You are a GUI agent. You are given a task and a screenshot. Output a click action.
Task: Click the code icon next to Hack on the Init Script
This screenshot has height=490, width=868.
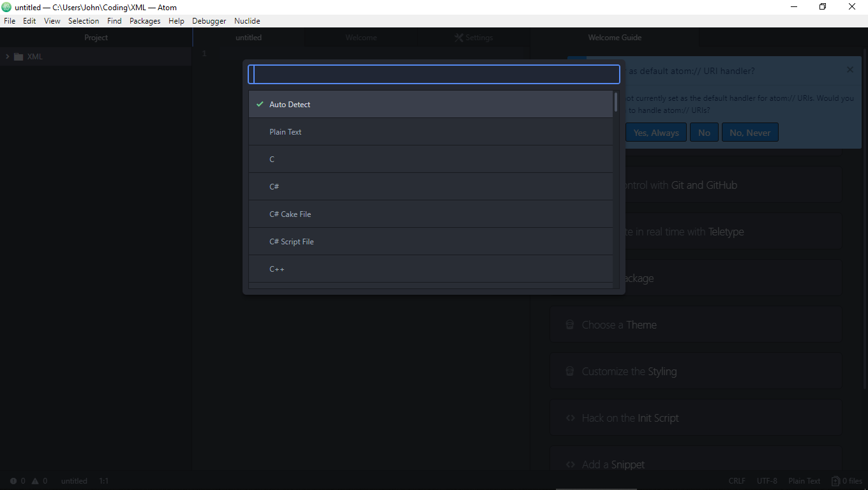[x=570, y=417]
